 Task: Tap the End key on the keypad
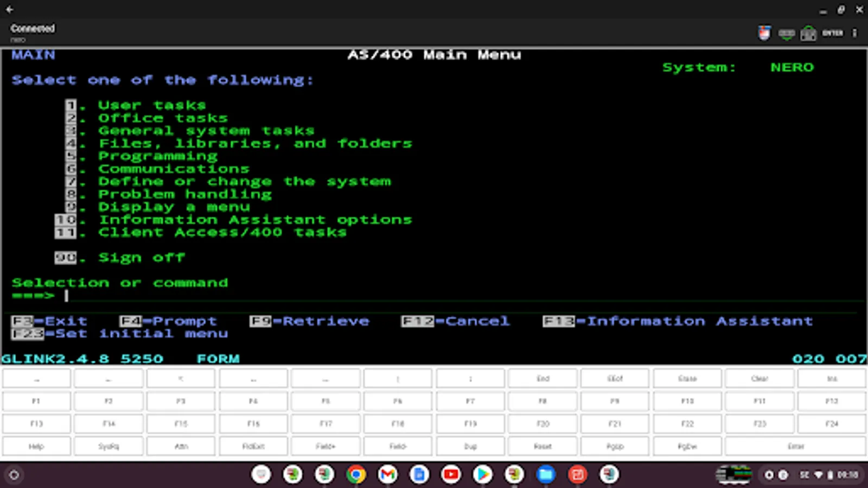(x=542, y=378)
